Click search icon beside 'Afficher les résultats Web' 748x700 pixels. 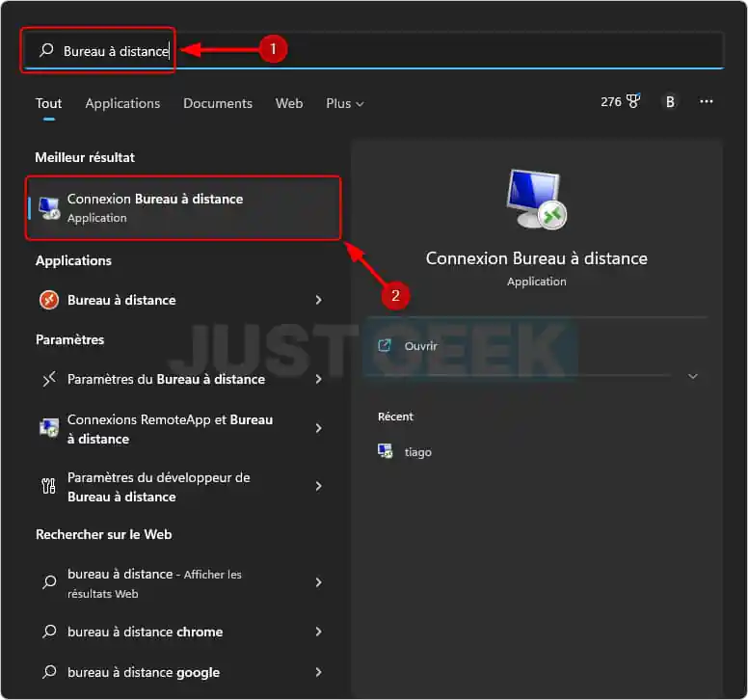point(49,582)
